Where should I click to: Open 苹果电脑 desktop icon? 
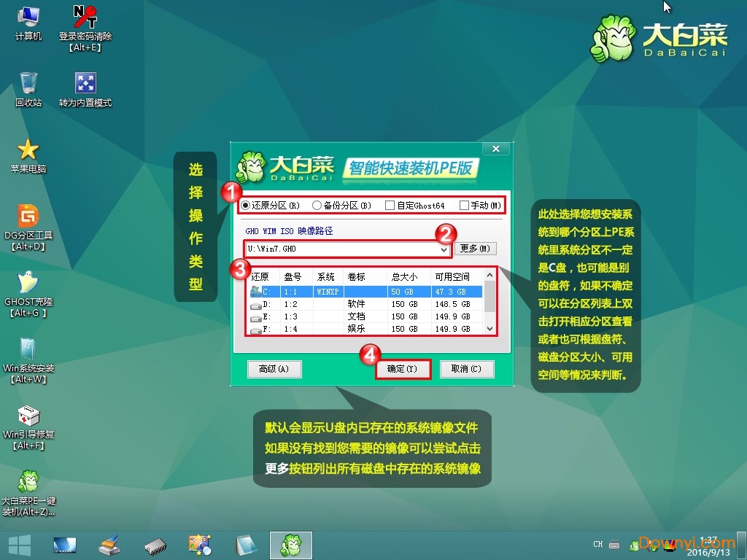click(x=29, y=149)
